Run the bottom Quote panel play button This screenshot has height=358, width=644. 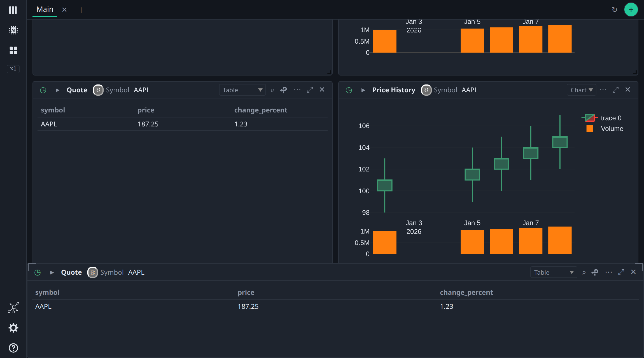click(52, 272)
